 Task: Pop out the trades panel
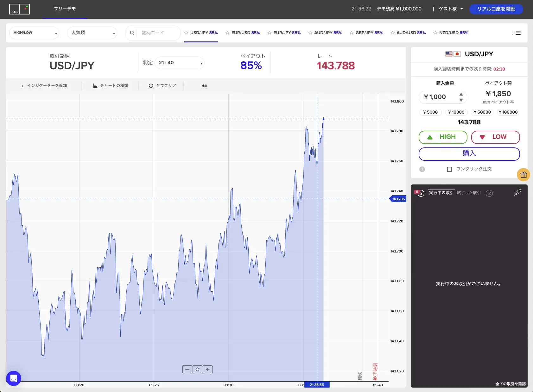[489, 193]
